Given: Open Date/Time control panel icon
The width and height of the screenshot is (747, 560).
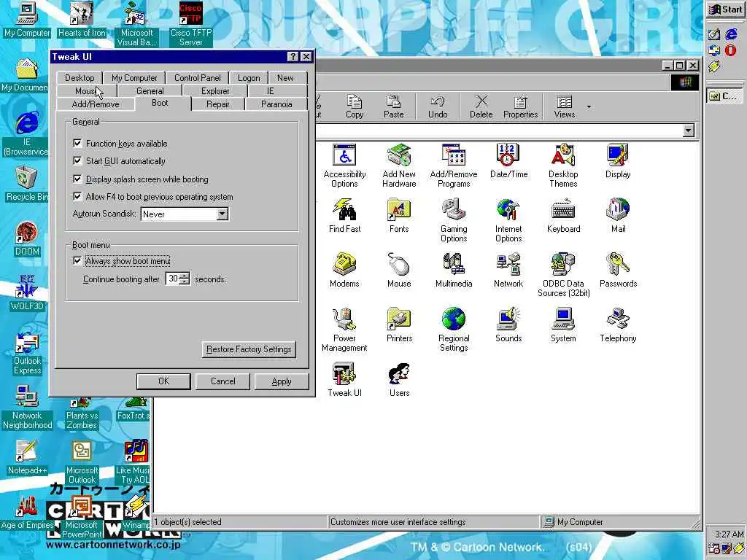Looking at the screenshot, I should [x=508, y=161].
